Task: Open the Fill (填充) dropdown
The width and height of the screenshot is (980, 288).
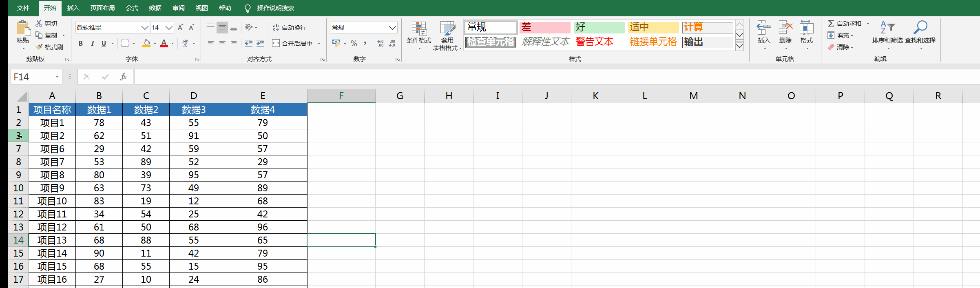Action: pyautogui.click(x=841, y=35)
